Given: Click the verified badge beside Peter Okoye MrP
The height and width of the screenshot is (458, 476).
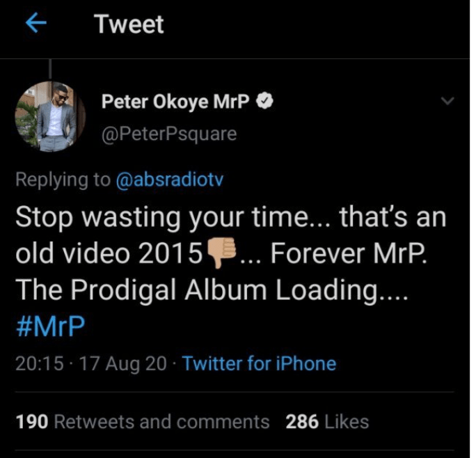Looking at the screenshot, I should 265,102.
